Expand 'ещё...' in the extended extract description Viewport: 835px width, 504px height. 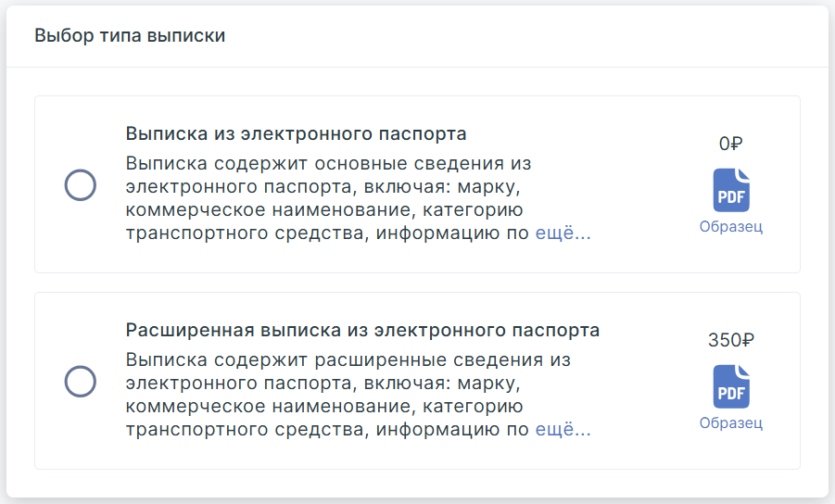[x=563, y=430]
